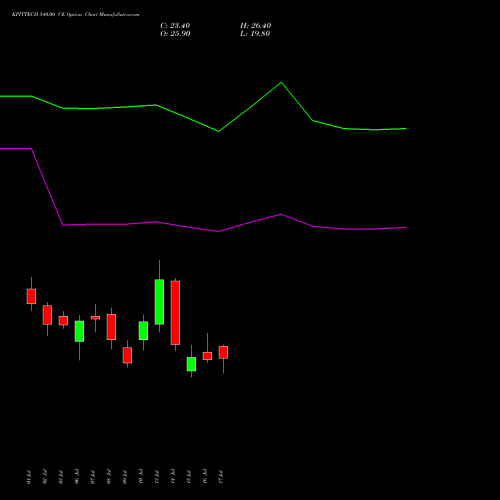Screen dimensions: 500x500
Task: Click the 01 Jul date label
Action: (x=29, y=477)
